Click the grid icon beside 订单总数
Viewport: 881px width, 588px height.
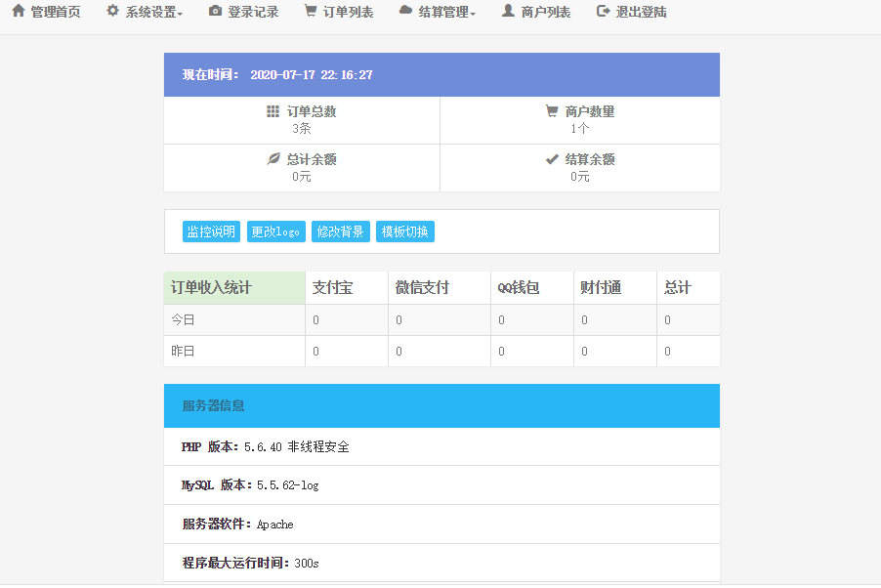click(273, 111)
